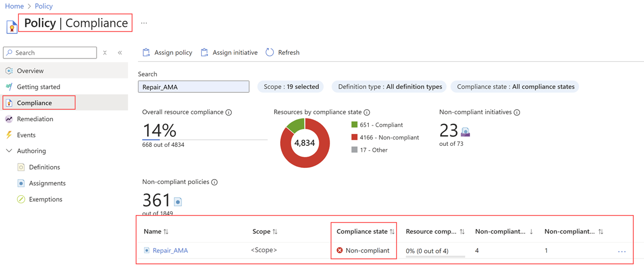This screenshot has width=644, height=266.
Task: Go to Home breadcrumb link
Action: 14,6
